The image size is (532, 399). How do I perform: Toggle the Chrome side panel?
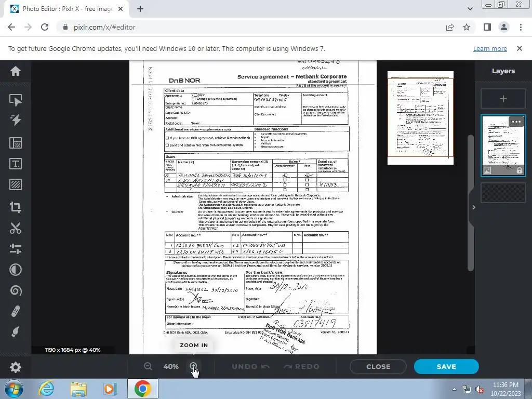tap(487, 27)
